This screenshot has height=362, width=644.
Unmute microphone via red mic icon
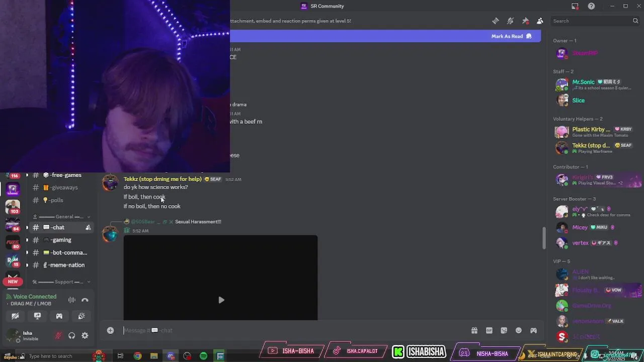tap(58, 336)
